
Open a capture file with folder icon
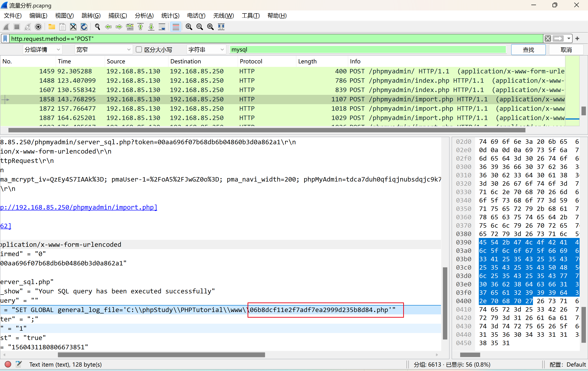point(52,27)
